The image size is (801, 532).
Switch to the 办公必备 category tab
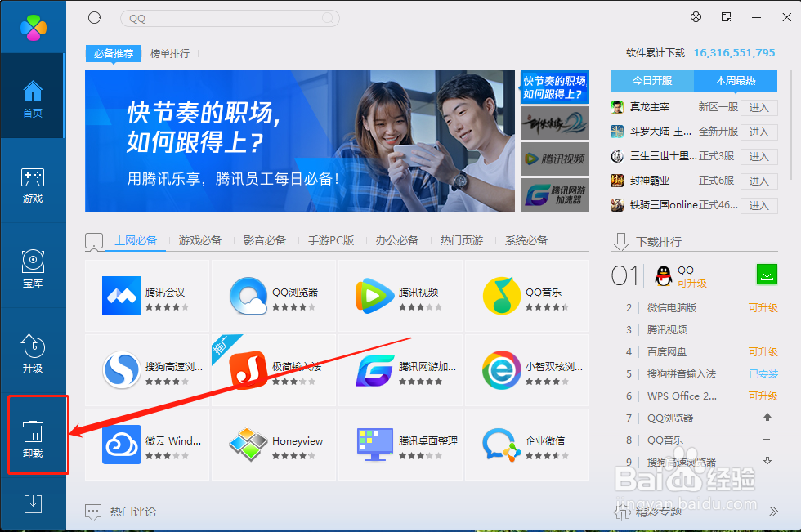(x=397, y=240)
